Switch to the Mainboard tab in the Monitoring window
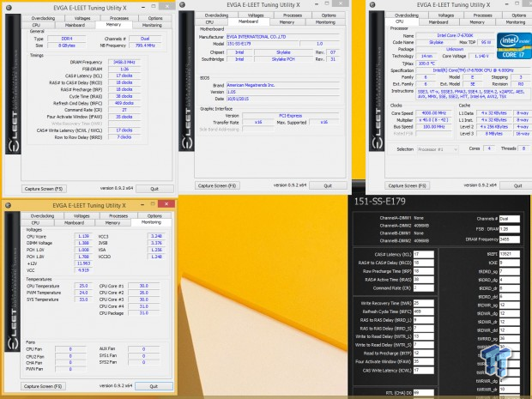 (74, 222)
